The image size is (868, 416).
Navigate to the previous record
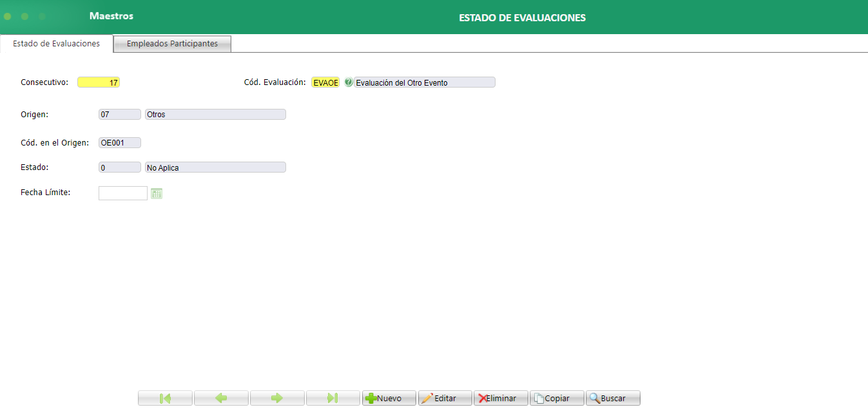click(221, 397)
